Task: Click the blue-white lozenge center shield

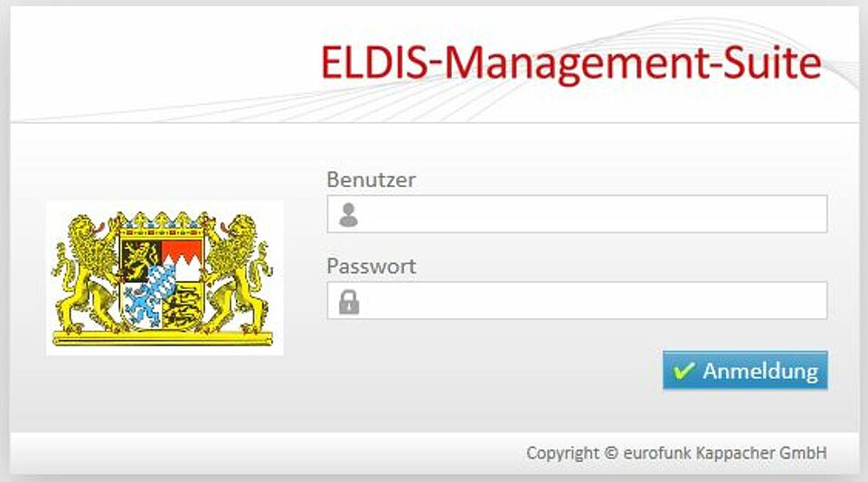Action: click(160, 281)
